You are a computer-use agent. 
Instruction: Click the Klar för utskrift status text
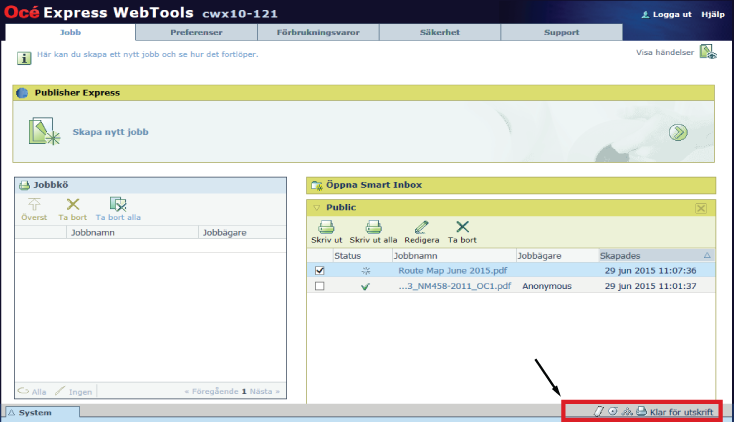(x=682, y=412)
